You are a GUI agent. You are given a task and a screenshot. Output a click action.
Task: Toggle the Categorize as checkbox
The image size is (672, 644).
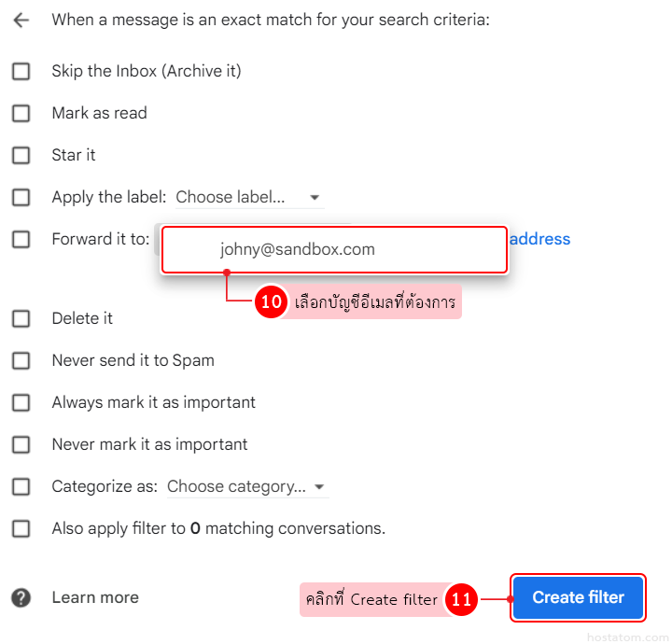coord(21,486)
